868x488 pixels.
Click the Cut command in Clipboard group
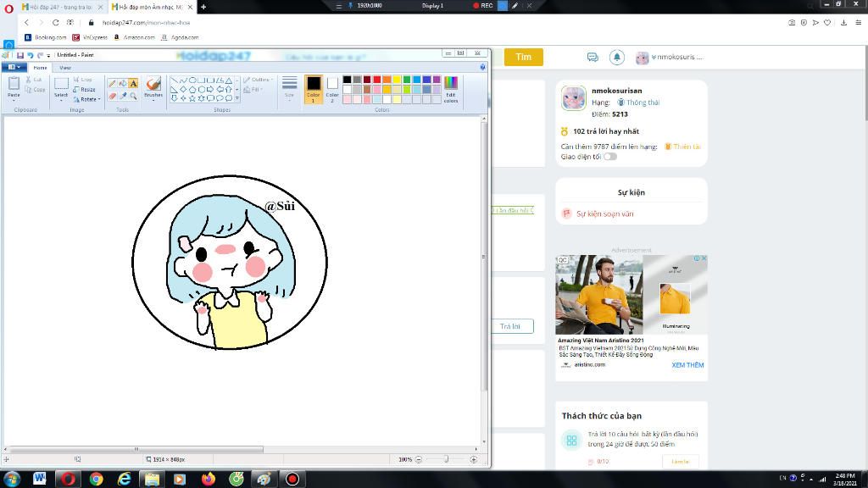click(x=33, y=80)
